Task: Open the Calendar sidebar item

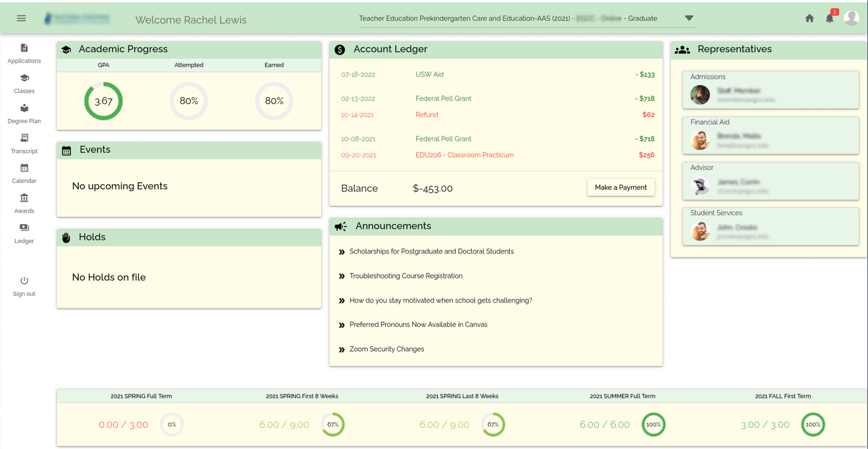Action: point(24,173)
